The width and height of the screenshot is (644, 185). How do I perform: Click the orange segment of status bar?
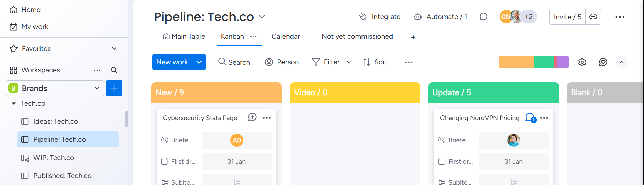[x=516, y=62]
